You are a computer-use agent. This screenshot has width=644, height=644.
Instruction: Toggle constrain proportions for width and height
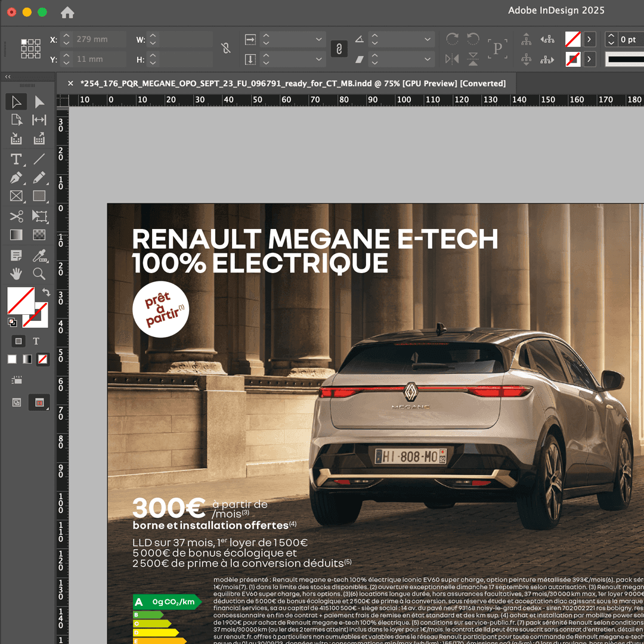[x=226, y=49]
